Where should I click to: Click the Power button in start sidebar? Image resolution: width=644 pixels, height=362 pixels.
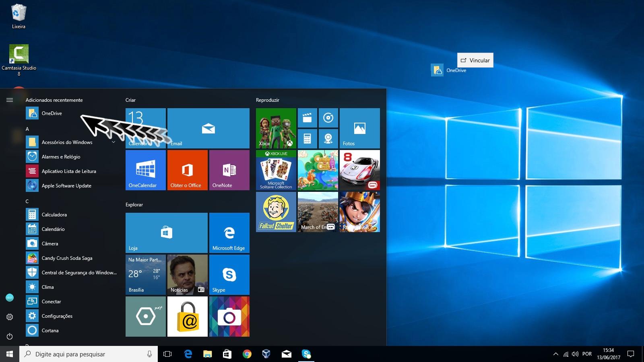pyautogui.click(x=10, y=336)
